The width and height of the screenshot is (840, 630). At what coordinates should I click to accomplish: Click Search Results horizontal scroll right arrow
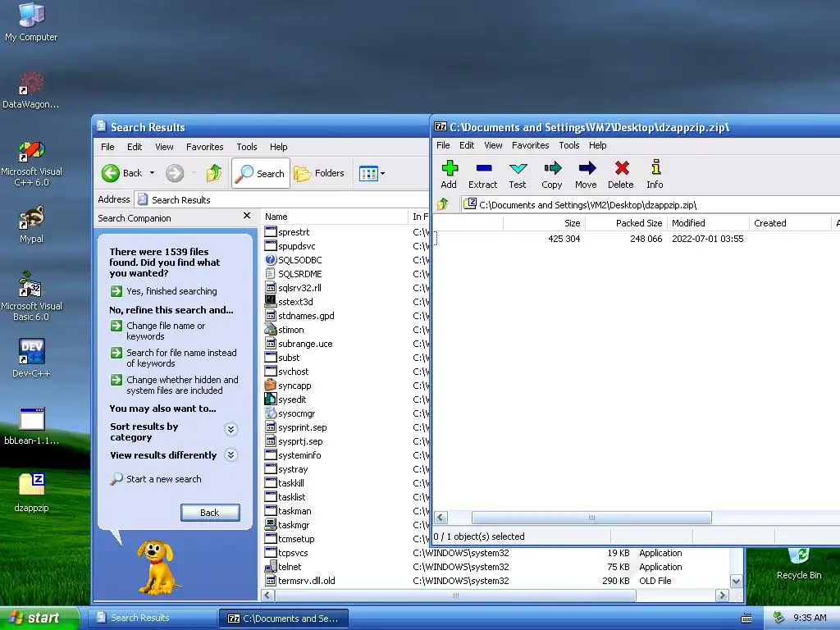coord(722,596)
